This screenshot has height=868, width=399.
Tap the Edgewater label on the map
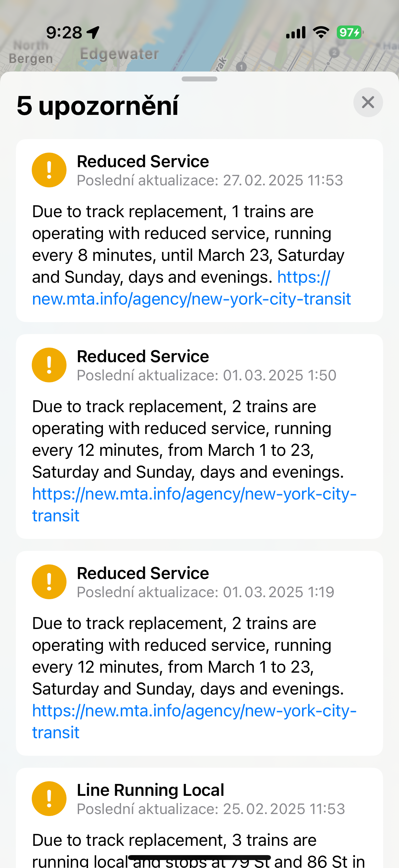(119, 54)
